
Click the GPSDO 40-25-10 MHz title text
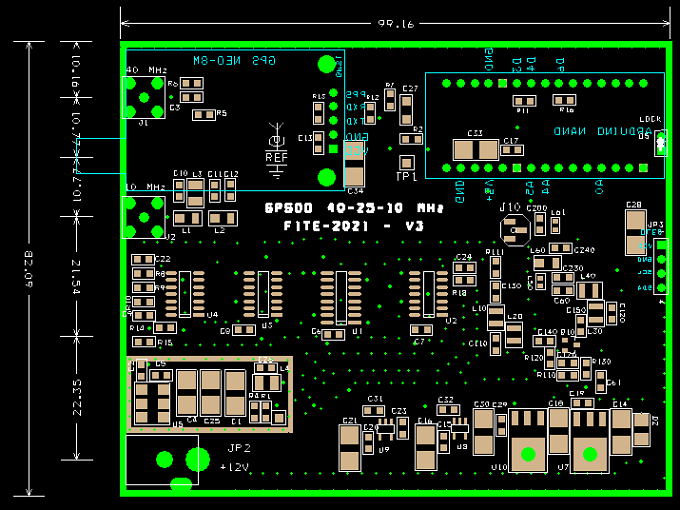[354, 208]
